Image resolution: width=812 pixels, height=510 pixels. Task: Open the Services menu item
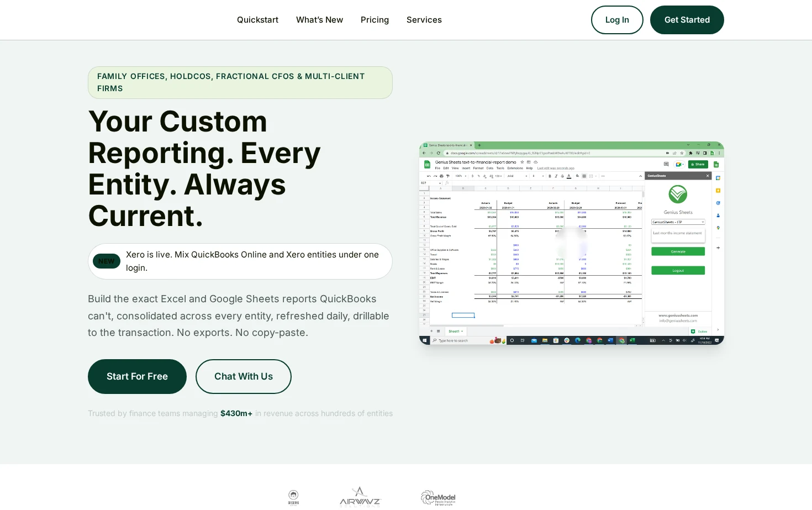[424, 20]
